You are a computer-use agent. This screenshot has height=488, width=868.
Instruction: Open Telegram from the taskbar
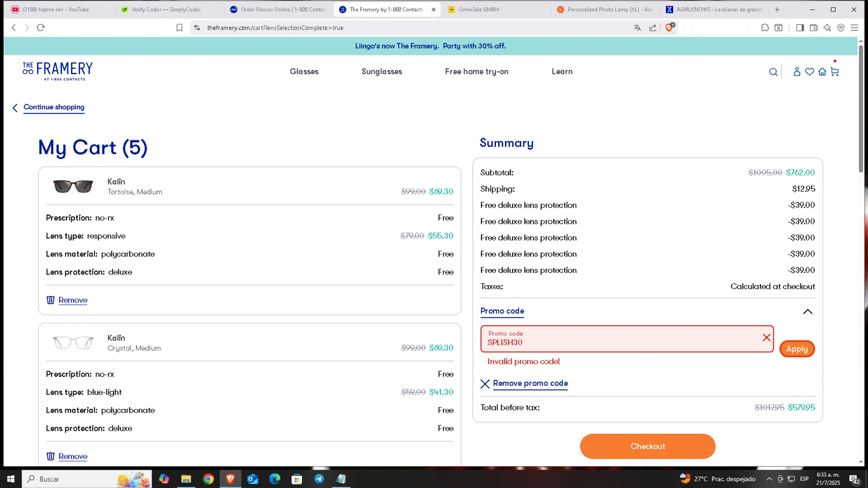tap(319, 479)
